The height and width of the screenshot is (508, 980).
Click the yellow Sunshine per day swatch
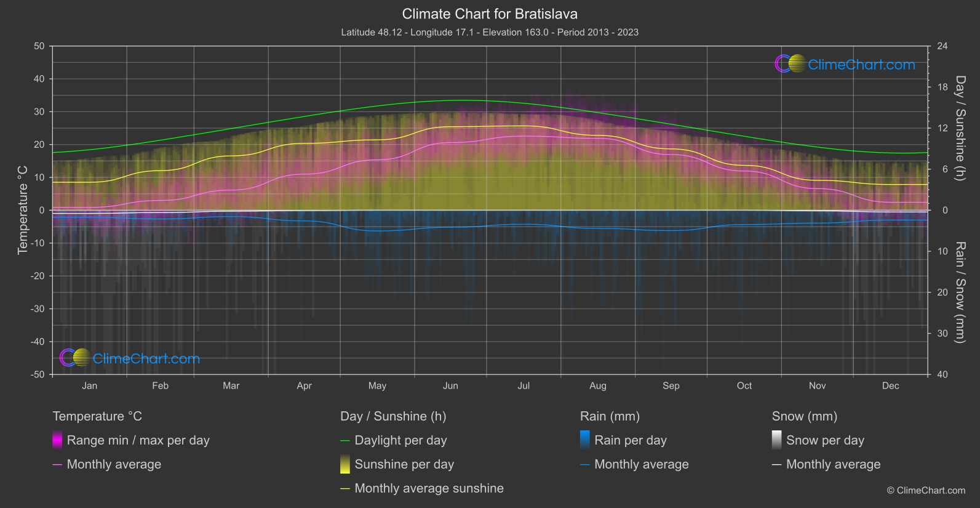tap(345, 464)
